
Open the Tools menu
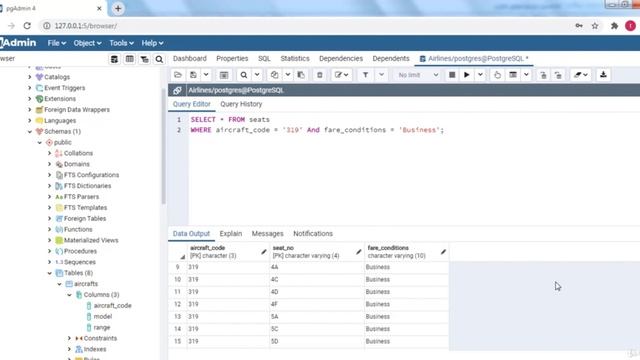(x=121, y=43)
